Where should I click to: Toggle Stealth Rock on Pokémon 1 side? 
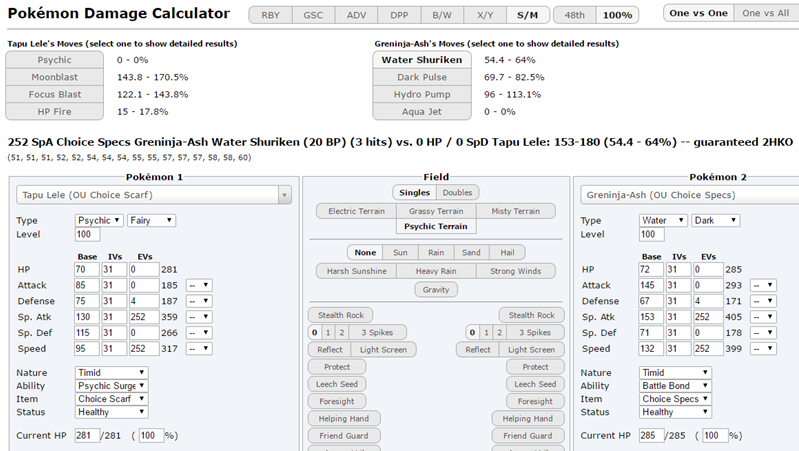tap(341, 315)
